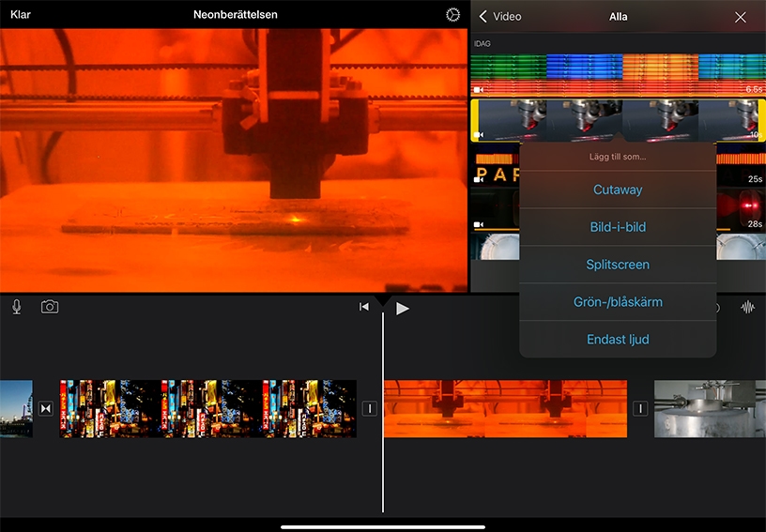Select Endast ljud option
The height and width of the screenshot is (532, 766).
click(618, 340)
